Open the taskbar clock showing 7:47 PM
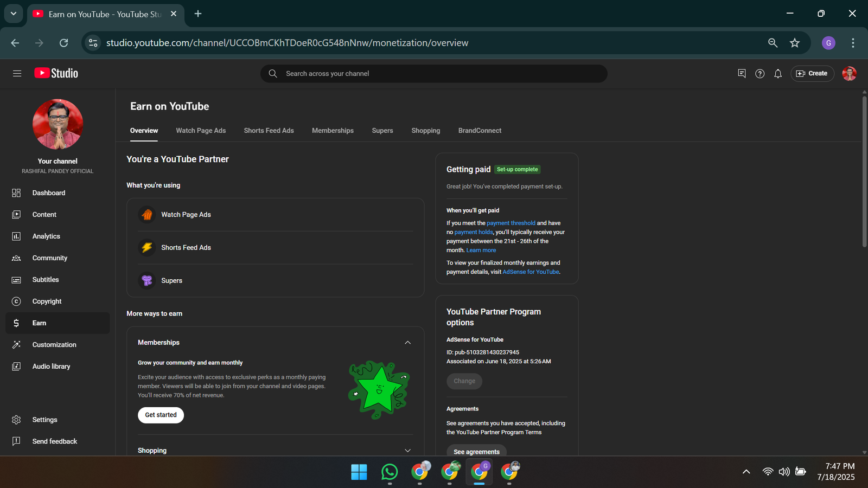The width and height of the screenshot is (868, 488). [x=836, y=472]
